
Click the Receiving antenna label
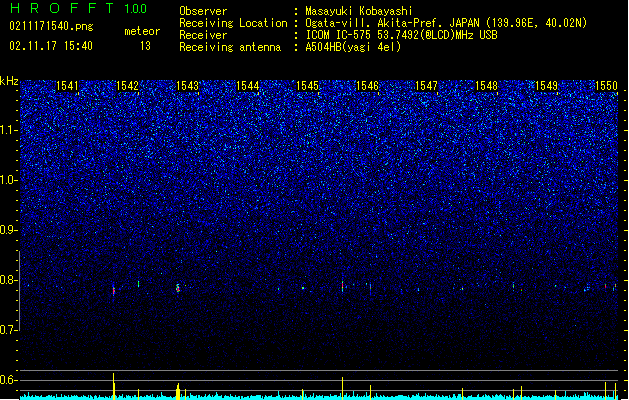[230, 47]
